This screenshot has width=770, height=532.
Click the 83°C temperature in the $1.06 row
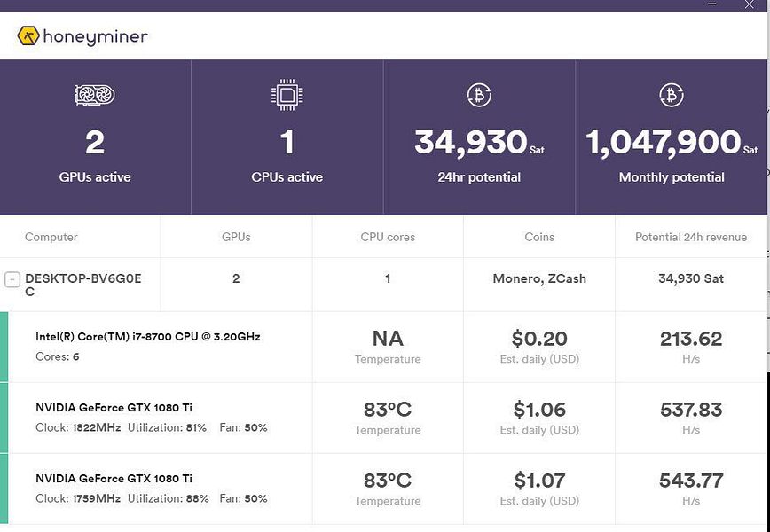pos(388,410)
